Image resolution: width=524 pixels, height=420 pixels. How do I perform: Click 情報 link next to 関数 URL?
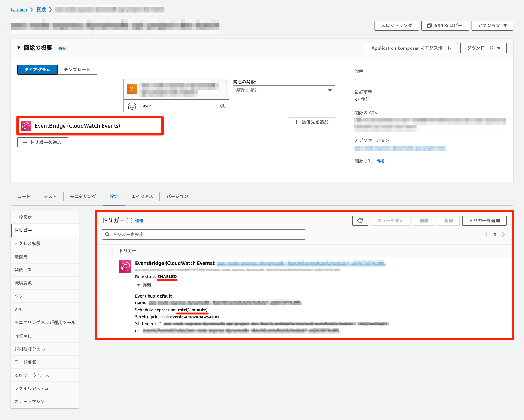point(380,161)
